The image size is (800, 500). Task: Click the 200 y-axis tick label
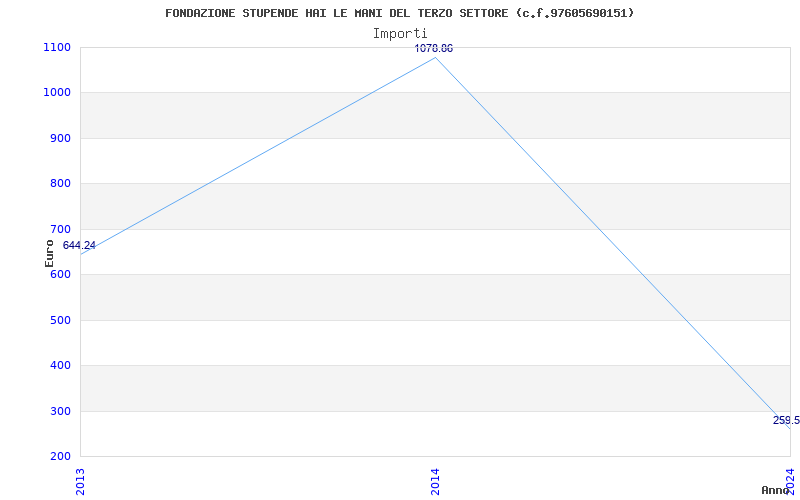(60, 457)
